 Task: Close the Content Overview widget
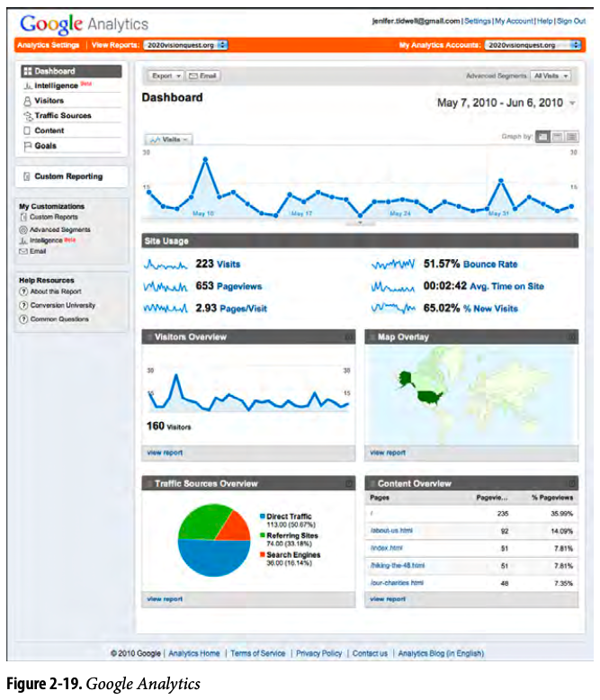(571, 483)
